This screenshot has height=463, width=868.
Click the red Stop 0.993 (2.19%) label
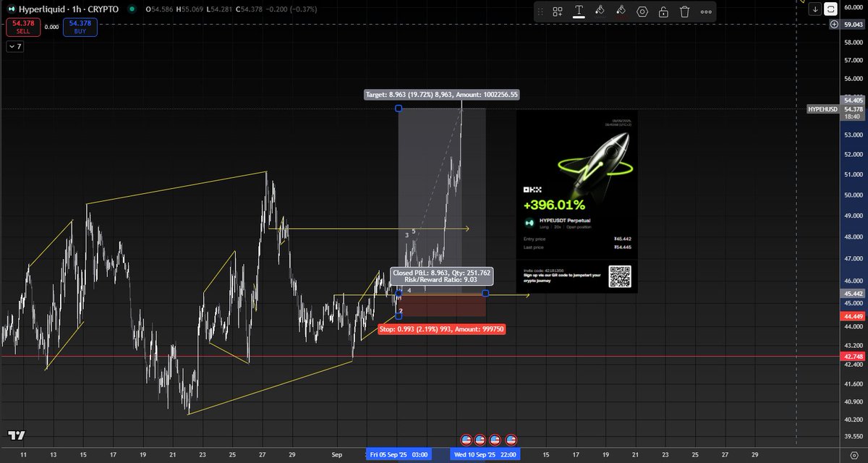tap(442, 329)
